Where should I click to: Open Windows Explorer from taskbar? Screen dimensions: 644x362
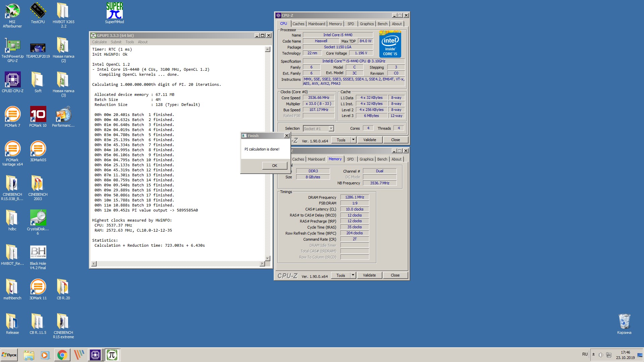point(29,355)
